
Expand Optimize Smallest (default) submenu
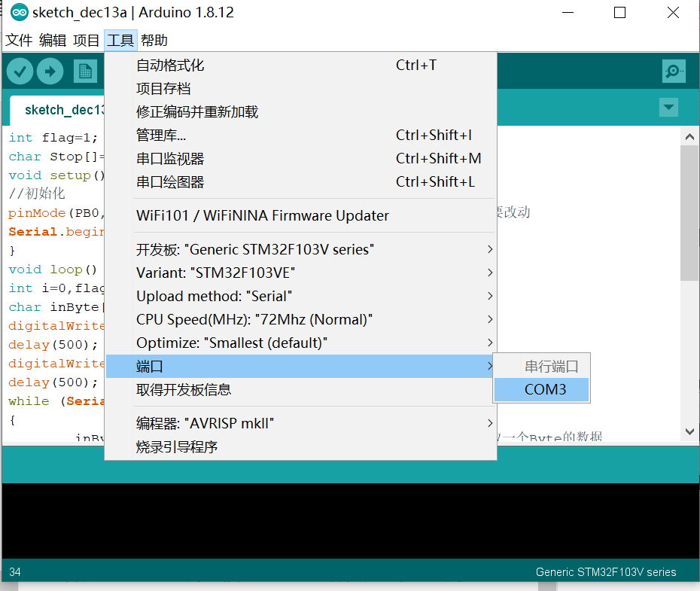click(x=301, y=343)
